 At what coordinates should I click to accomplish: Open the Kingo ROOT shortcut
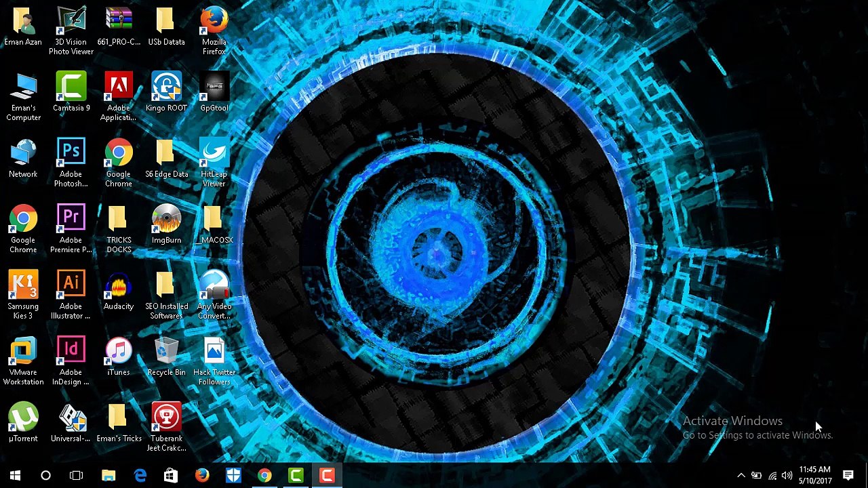166,92
